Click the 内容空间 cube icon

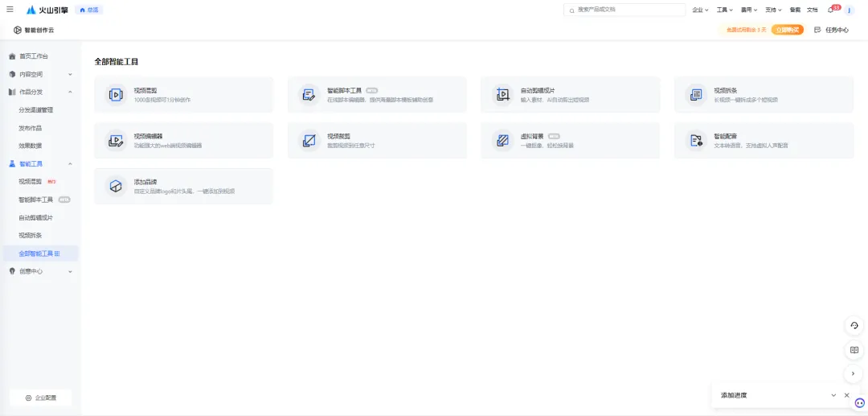(x=12, y=74)
